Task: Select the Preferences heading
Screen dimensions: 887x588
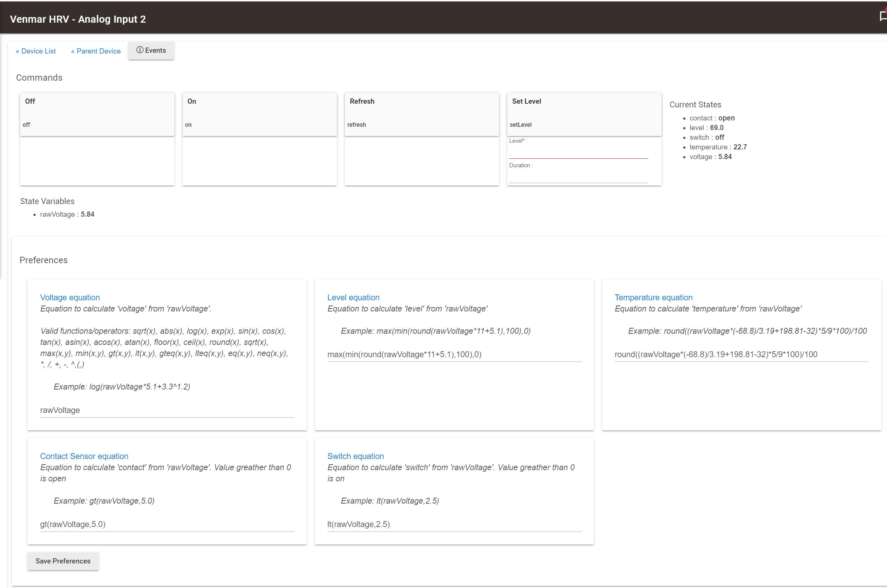Action: [x=44, y=260]
